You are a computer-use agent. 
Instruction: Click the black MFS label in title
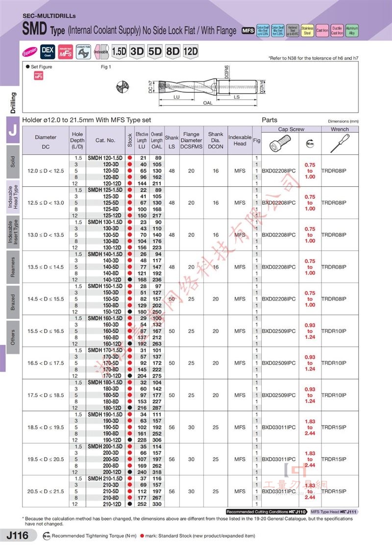(x=248, y=31)
